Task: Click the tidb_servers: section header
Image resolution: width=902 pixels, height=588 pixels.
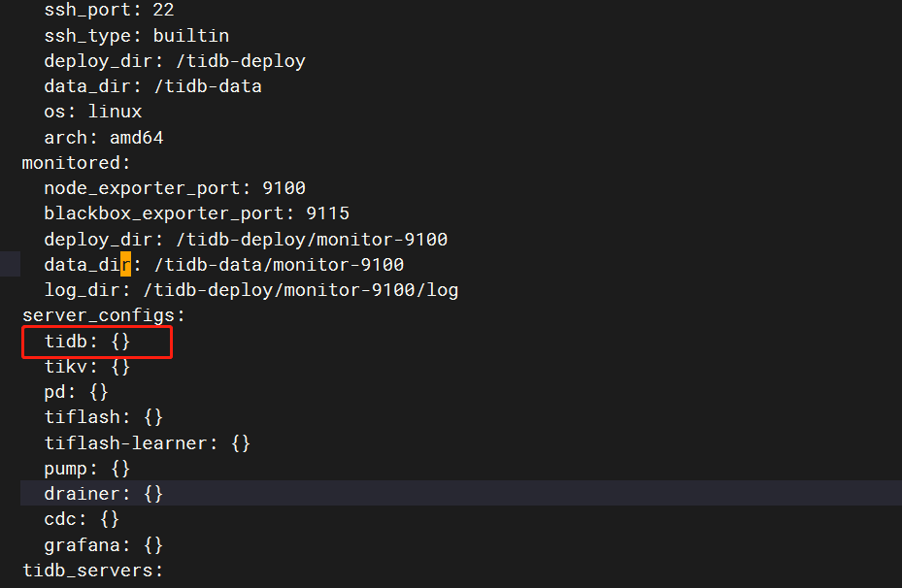Action: (92, 571)
